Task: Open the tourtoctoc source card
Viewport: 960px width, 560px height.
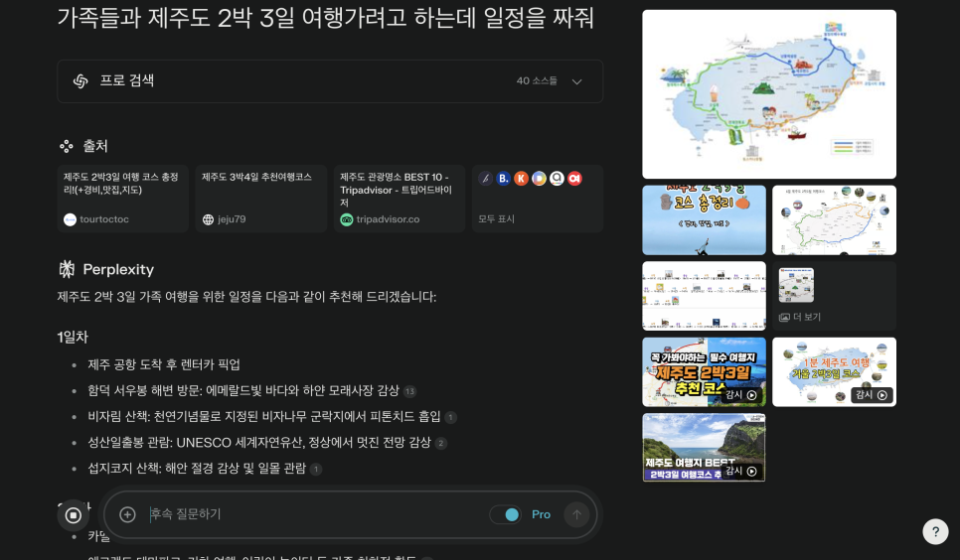Action: pyautogui.click(x=122, y=199)
